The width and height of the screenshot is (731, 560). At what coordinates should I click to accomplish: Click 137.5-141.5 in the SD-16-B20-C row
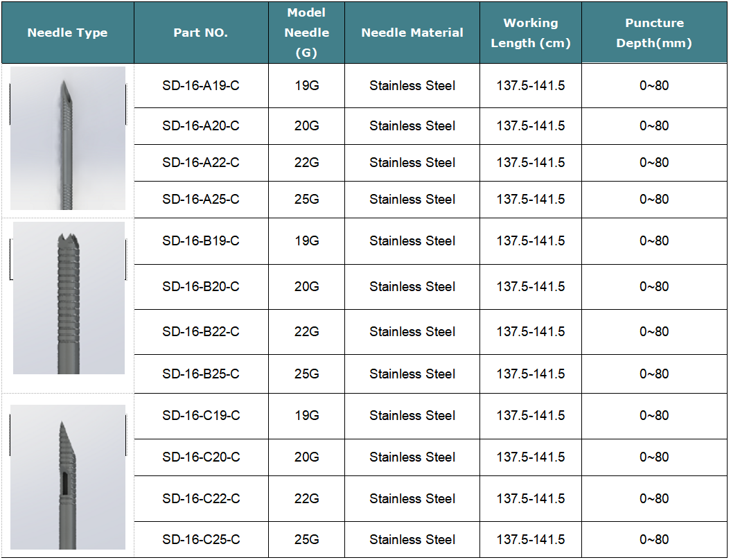pyautogui.click(x=531, y=287)
